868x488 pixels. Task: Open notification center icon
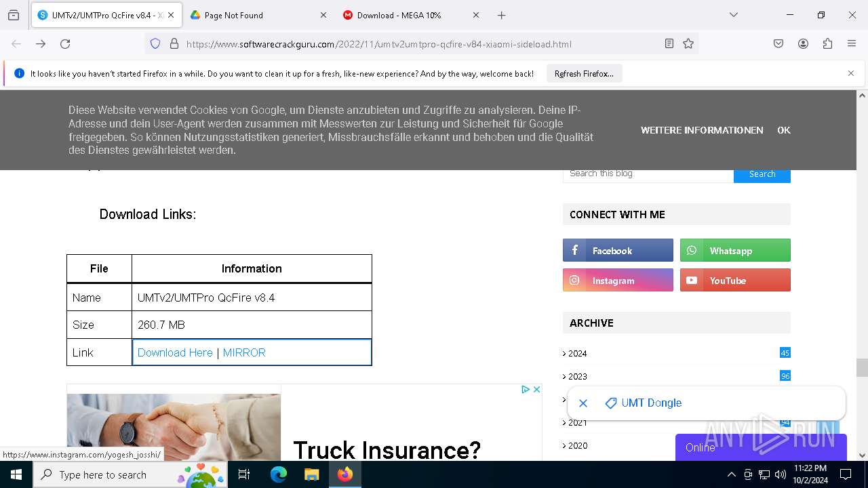[x=846, y=474]
